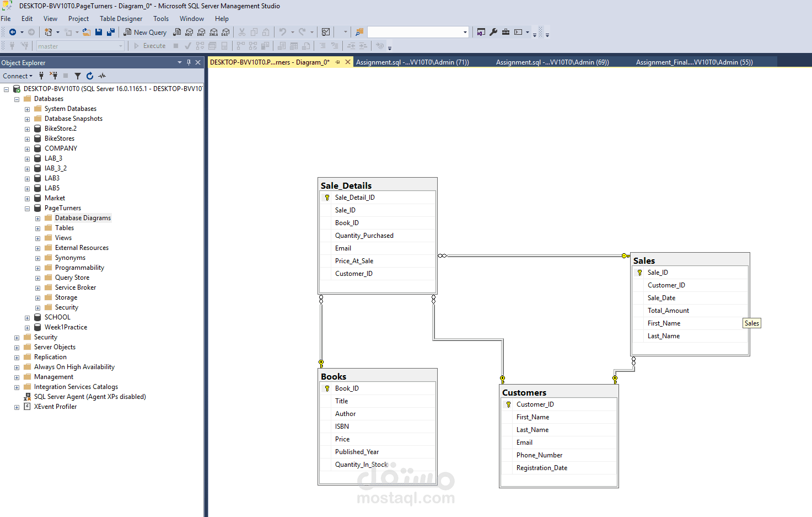Switch to the Assignment.sql Admin (69) tab
Image resolution: width=812 pixels, height=517 pixels.
[x=552, y=62]
